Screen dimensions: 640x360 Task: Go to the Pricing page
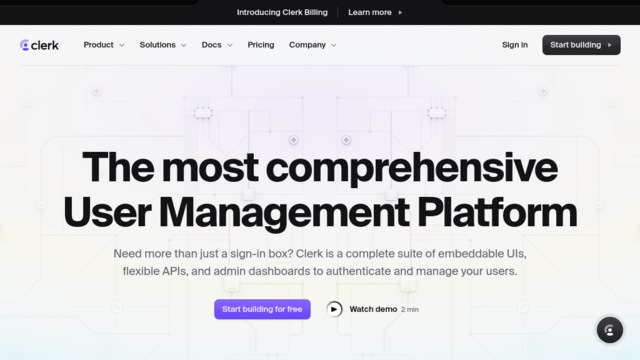point(261,45)
